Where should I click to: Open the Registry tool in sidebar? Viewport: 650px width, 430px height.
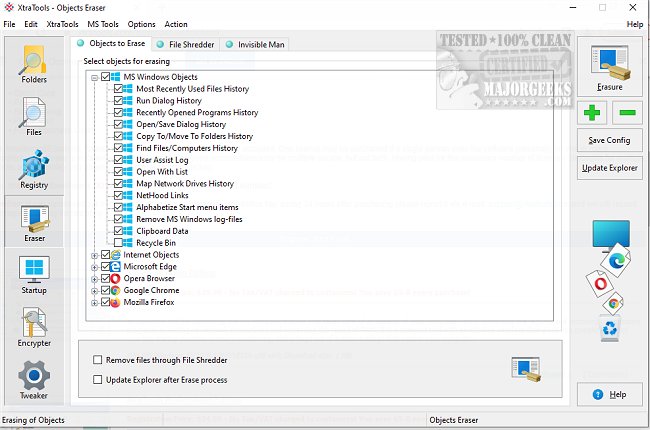click(34, 169)
